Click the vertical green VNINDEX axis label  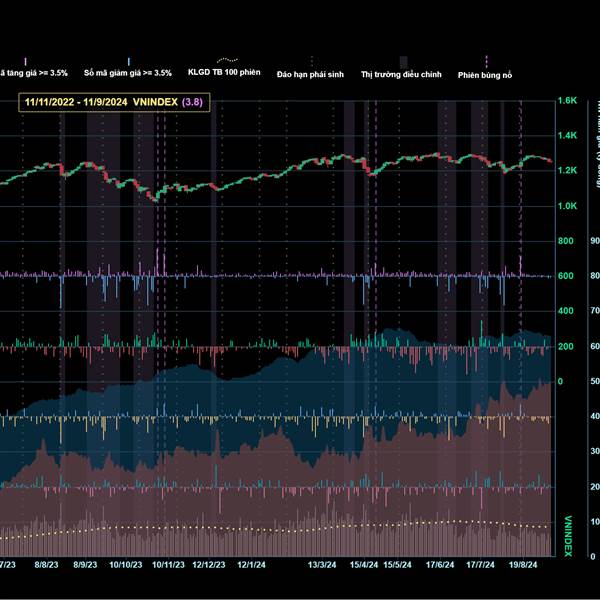point(568,537)
